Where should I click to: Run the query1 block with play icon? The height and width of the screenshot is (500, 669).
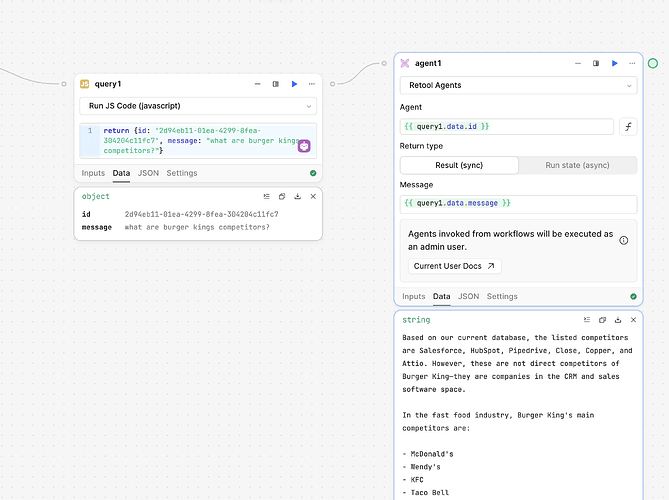[294, 84]
